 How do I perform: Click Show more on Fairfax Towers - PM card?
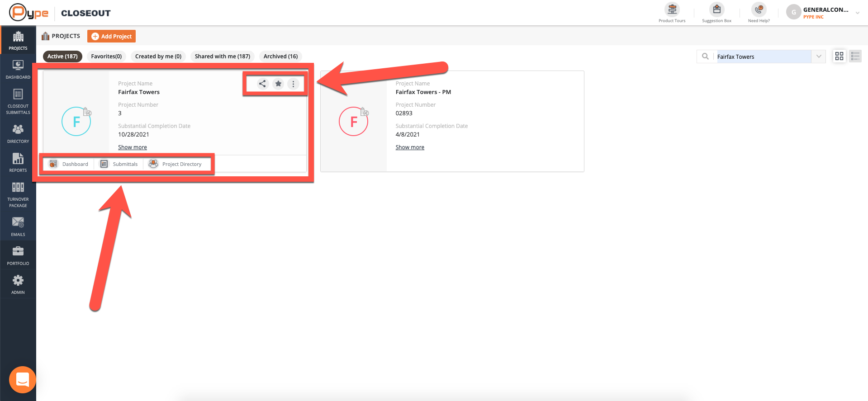tap(410, 147)
